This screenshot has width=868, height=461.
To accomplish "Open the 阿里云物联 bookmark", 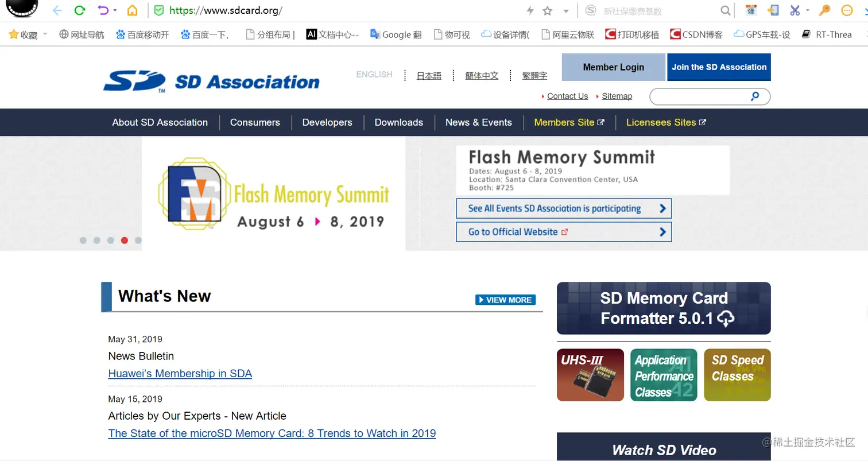I will [x=567, y=34].
